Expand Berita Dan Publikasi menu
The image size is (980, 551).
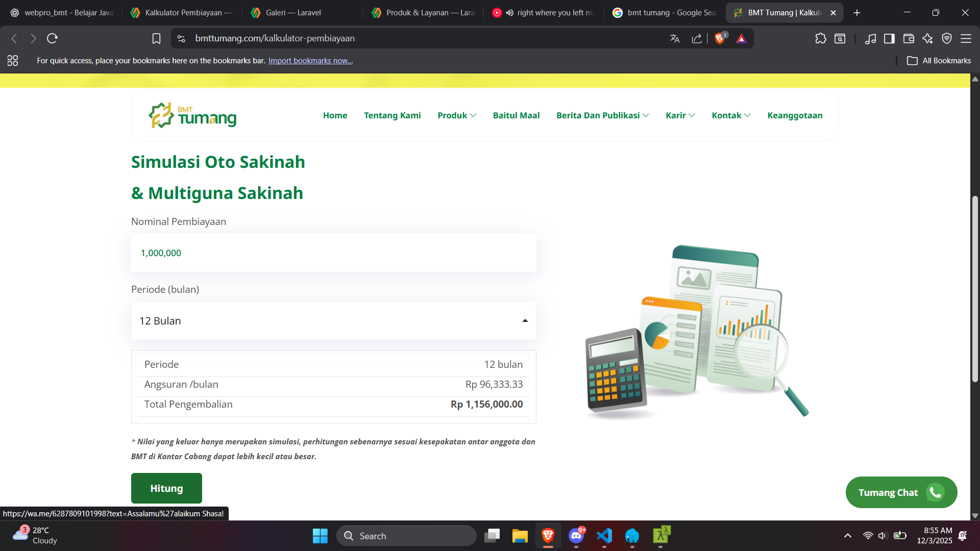602,115
